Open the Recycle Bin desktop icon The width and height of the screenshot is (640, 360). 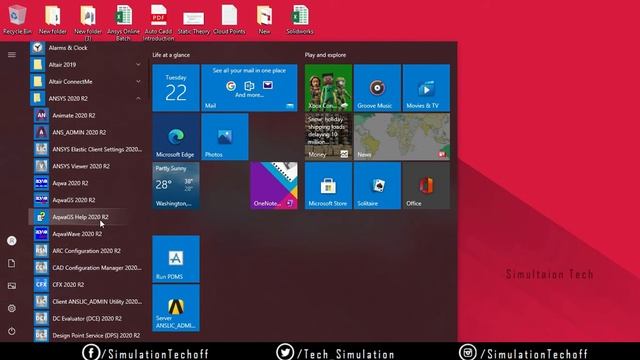click(x=17, y=19)
